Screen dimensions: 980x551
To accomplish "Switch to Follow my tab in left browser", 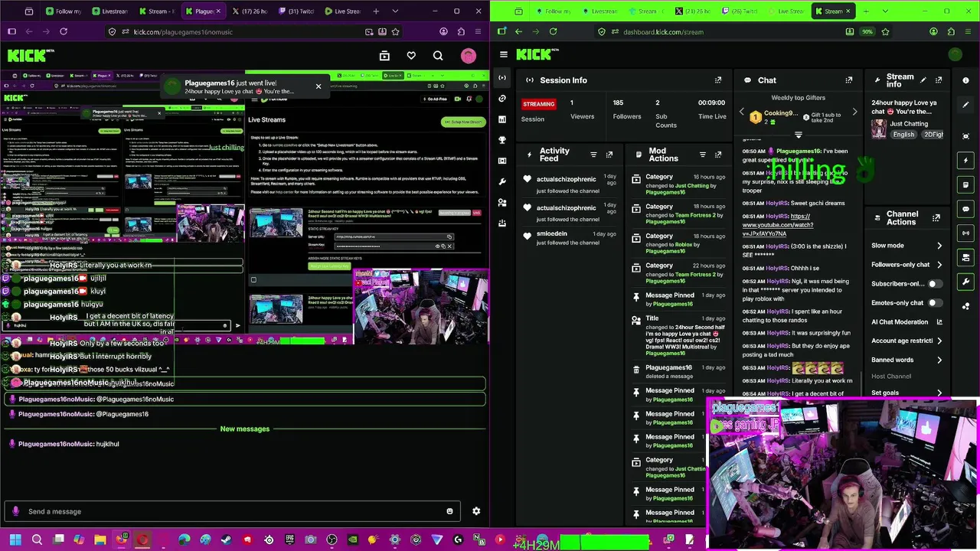I will point(64,11).
